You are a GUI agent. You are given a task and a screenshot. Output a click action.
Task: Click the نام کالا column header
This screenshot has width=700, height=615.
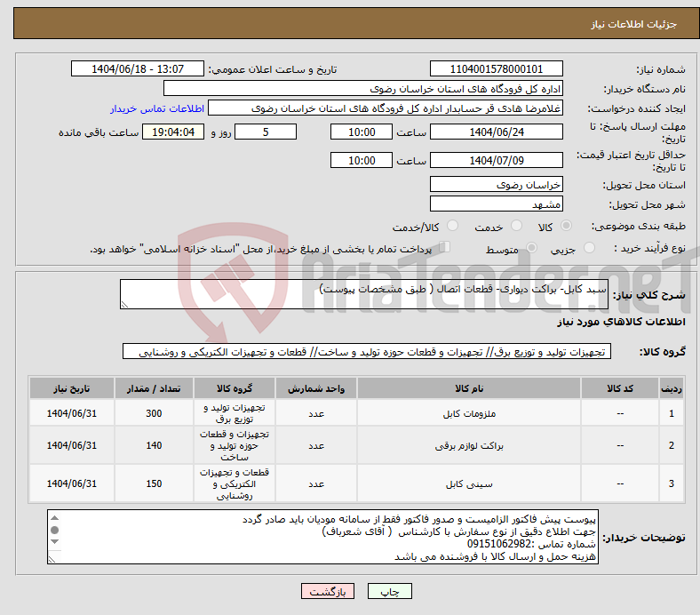(x=469, y=388)
